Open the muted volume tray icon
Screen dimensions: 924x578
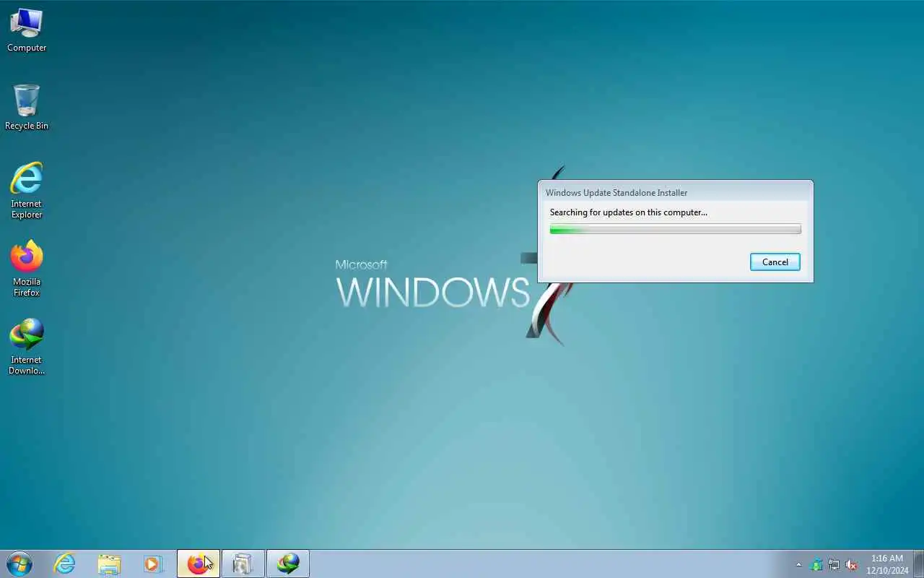[851, 564]
